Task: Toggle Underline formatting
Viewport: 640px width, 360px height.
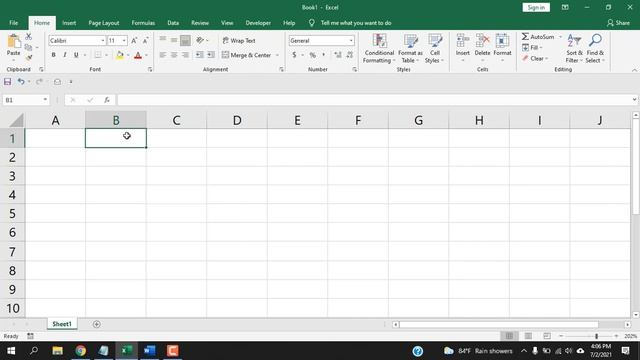Action: (76, 55)
